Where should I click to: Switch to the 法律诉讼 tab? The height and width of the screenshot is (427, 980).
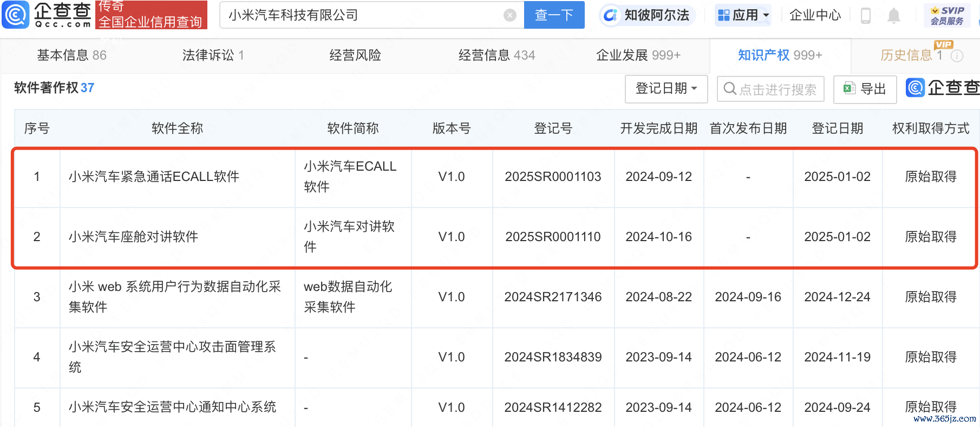pos(213,55)
